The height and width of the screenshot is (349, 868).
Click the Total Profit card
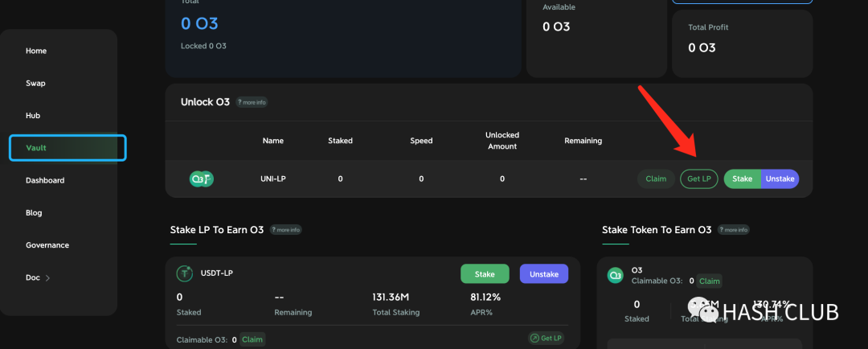[743, 43]
